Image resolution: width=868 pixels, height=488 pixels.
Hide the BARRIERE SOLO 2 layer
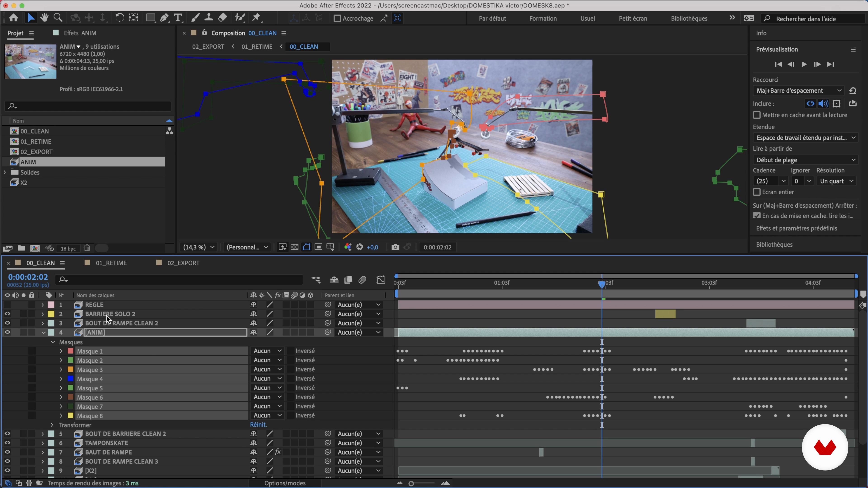[x=7, y=314]
